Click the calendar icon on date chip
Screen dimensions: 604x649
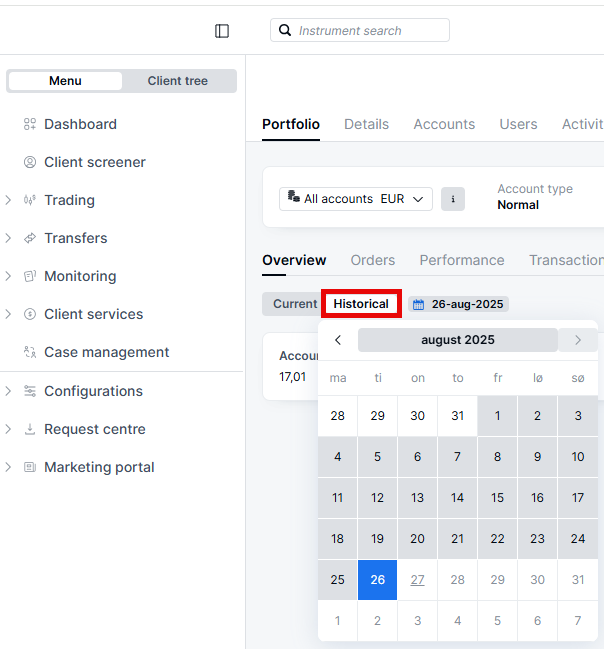(418, 304)
